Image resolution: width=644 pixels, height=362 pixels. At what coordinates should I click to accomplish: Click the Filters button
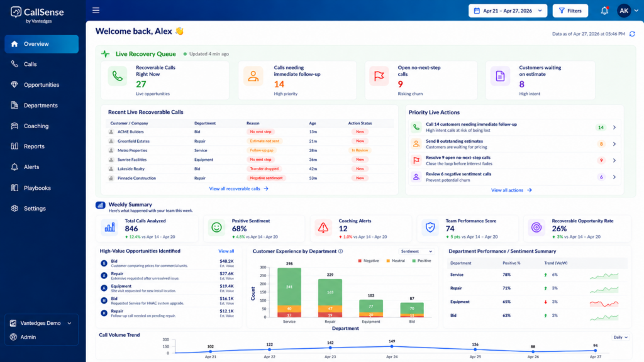pos(570,11)
